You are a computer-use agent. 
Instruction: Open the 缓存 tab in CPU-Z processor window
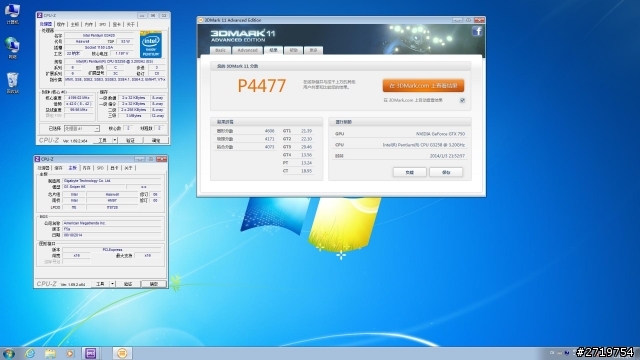coord(61,24)
